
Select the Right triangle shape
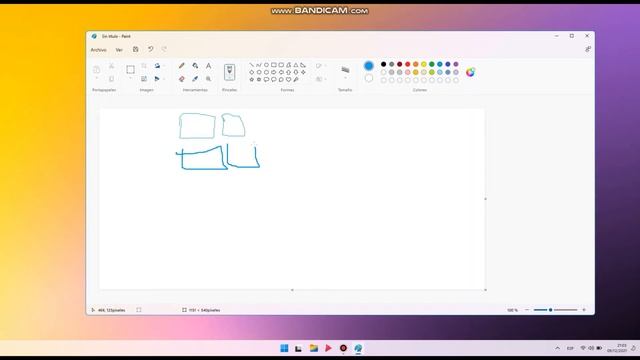tap(303, 65)
